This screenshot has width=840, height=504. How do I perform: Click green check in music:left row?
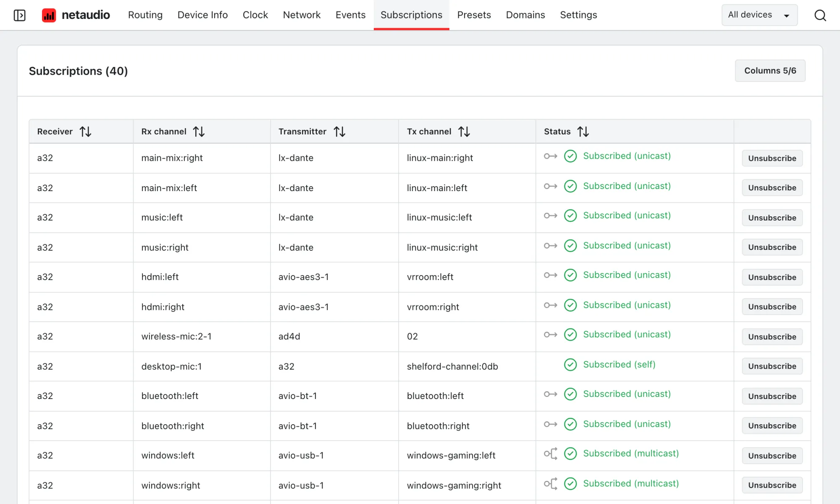click(570, 215)
